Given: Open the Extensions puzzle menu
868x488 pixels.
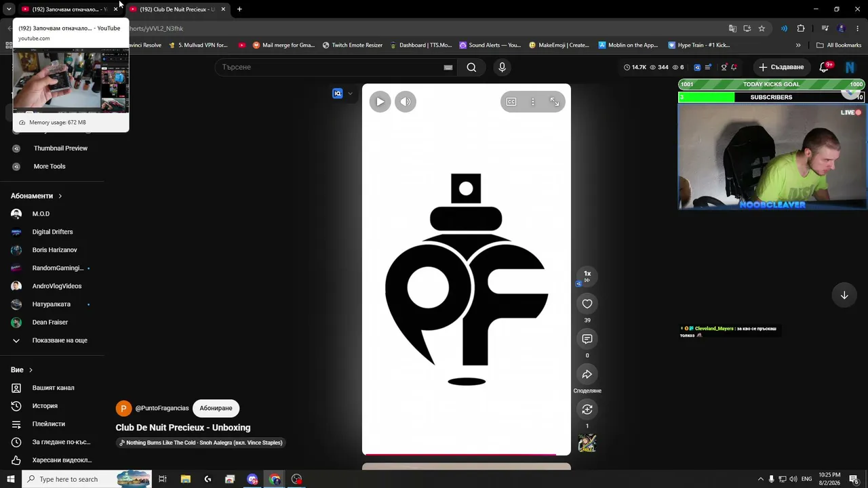Looking at the screenshot, I should click(801, 28).
